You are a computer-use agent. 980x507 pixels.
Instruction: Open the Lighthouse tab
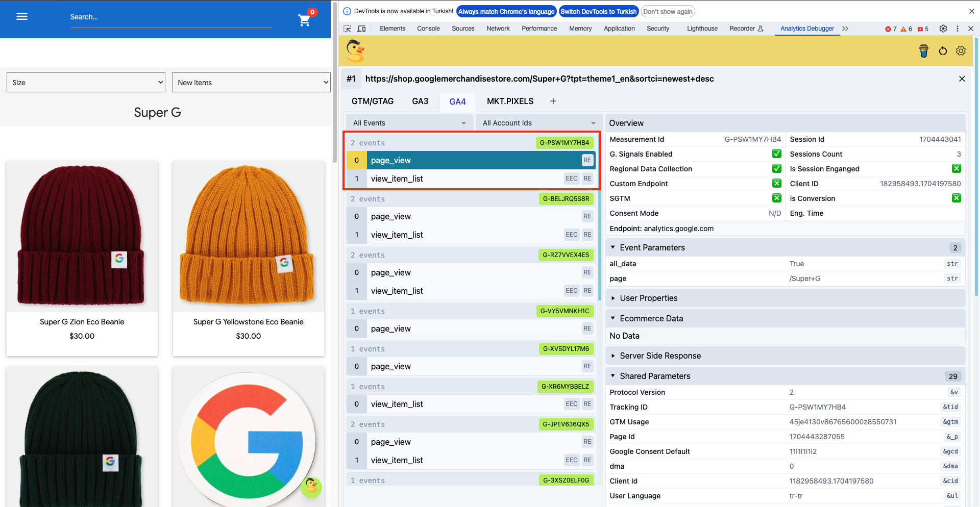coord(702,29)
